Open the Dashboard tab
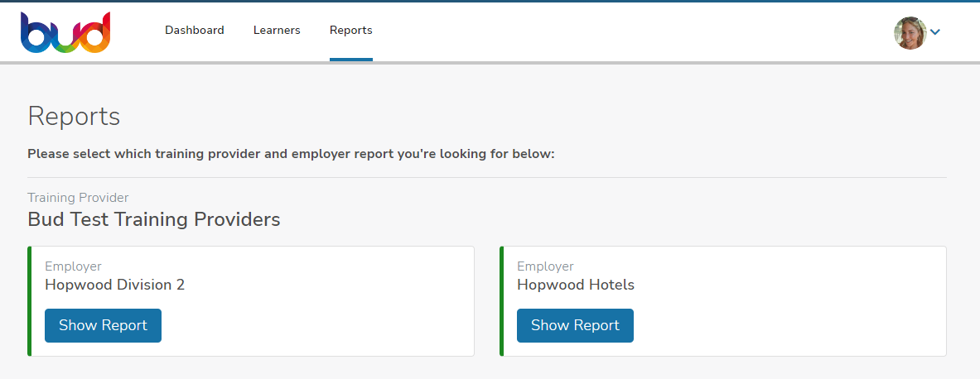The image size is (980, 379). [194, 30]
